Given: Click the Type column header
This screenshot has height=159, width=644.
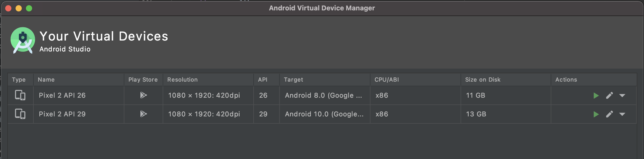Looking at the screenshot, I should click(19, 79).
